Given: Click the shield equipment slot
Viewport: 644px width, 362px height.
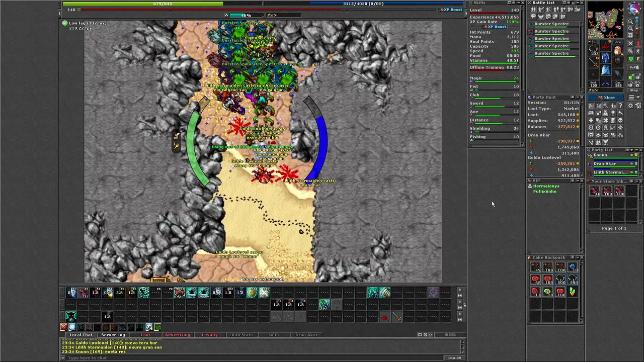Looking at the screenshot, I should [618, 62].
